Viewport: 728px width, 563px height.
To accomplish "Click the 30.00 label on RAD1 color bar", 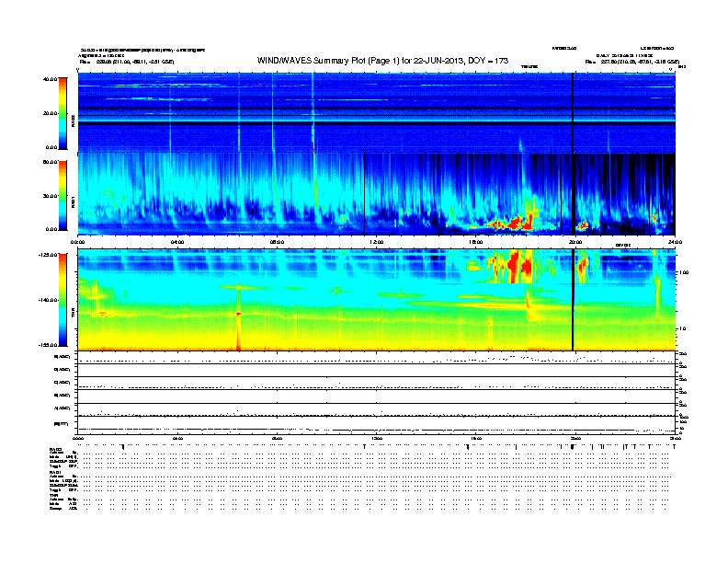I will click(50, 196).
